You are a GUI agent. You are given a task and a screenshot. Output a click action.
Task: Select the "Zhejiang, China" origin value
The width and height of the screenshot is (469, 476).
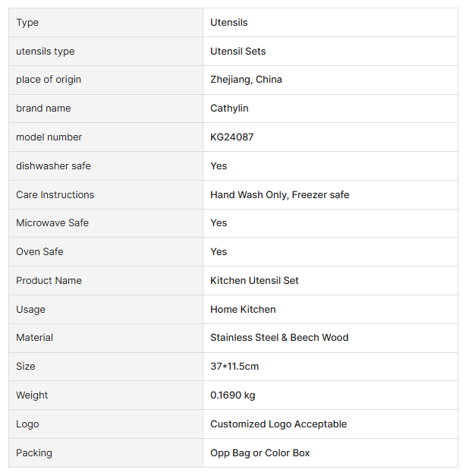(x=246, y=80)
